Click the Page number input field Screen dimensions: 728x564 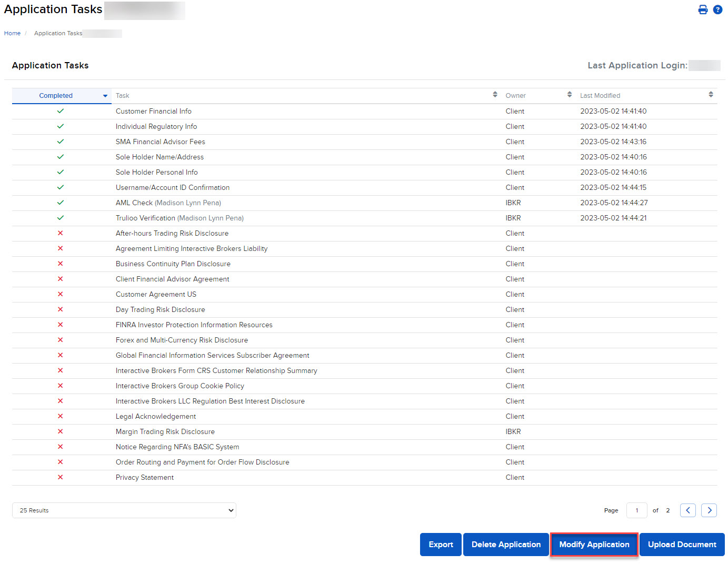pos(636,510)
